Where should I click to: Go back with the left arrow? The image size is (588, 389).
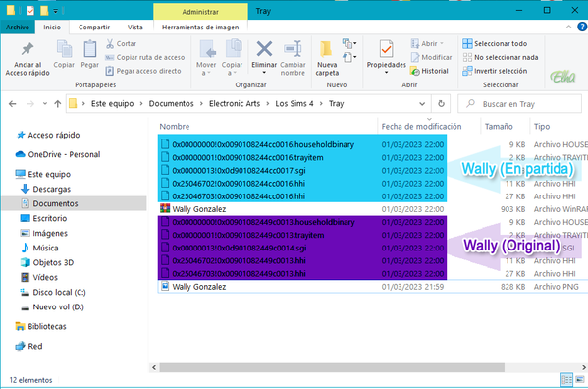[13, 104]
